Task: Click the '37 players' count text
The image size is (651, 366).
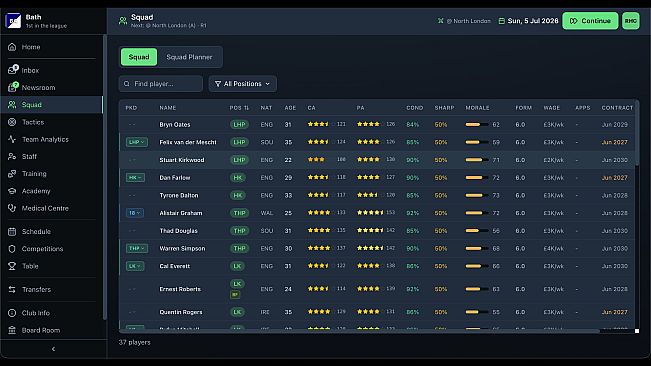Action: pos(135,342)
